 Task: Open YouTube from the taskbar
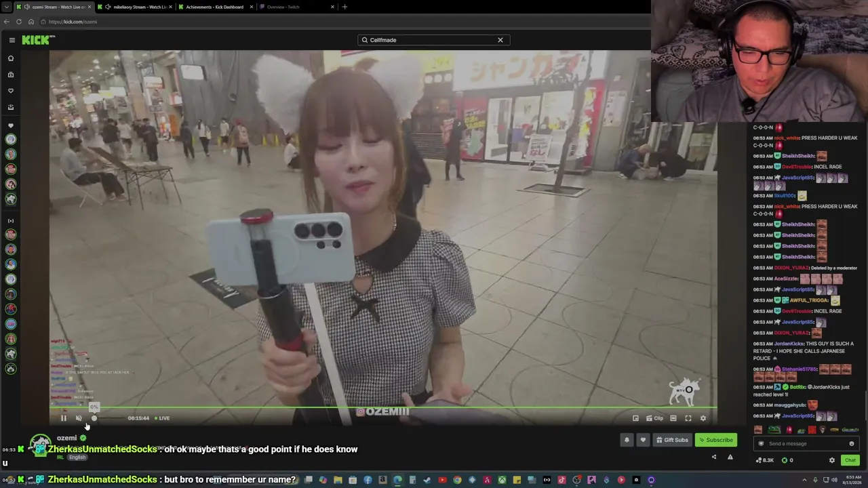[442, 481]
